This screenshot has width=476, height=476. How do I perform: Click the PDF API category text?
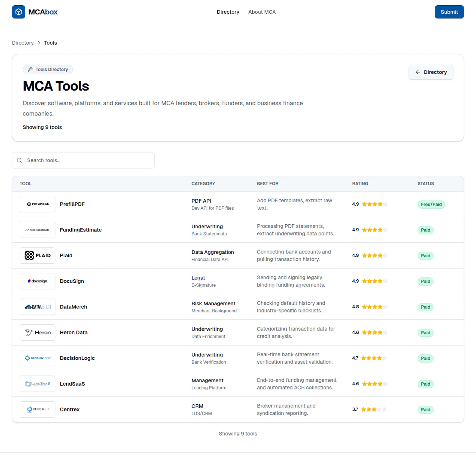click(x=201, y=201)
